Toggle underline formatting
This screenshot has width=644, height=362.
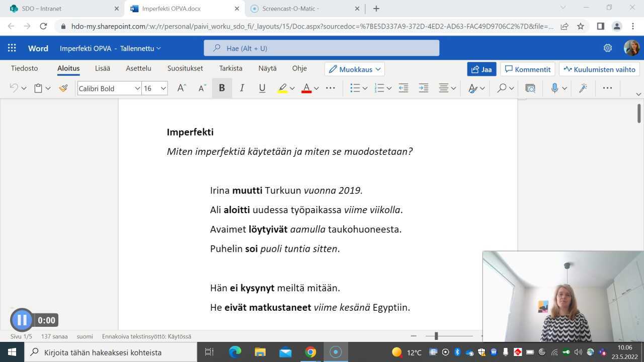point(262,88)
